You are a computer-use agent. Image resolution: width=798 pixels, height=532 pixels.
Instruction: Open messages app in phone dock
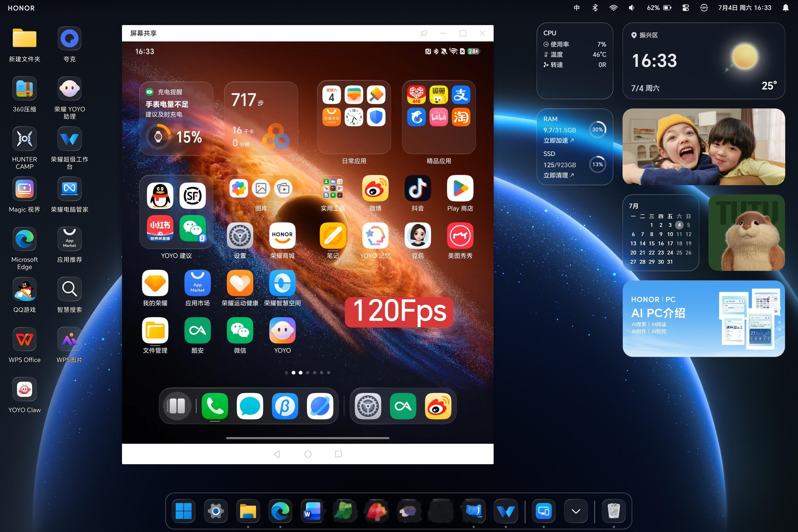[250, 406]
